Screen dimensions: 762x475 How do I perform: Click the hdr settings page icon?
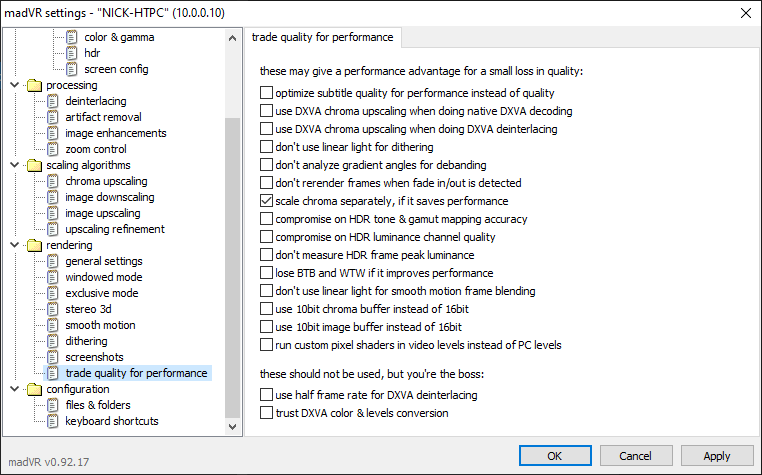[x=72, y=53]
